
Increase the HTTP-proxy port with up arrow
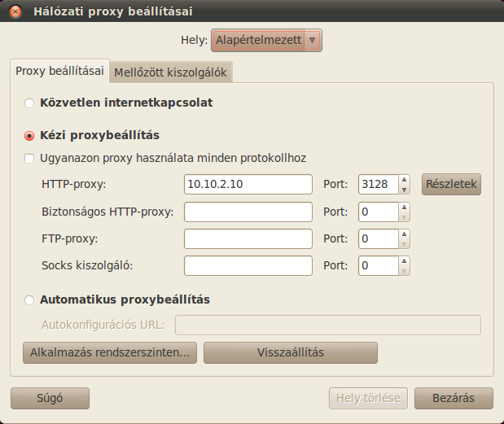(404, 179)
